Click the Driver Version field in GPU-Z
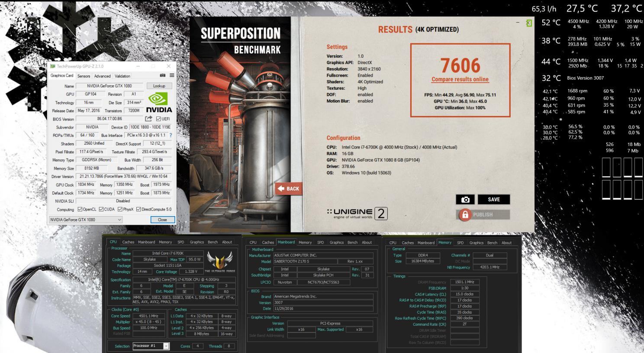 click(124, 176)
